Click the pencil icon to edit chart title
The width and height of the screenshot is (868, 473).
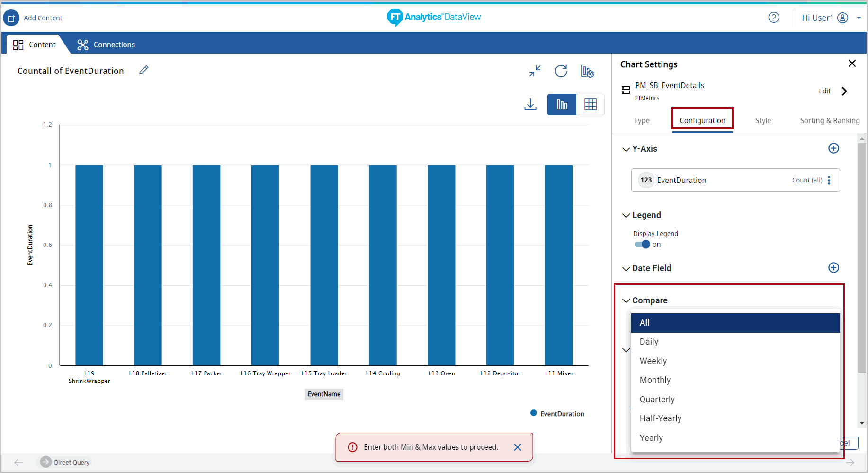click(144, 70)
